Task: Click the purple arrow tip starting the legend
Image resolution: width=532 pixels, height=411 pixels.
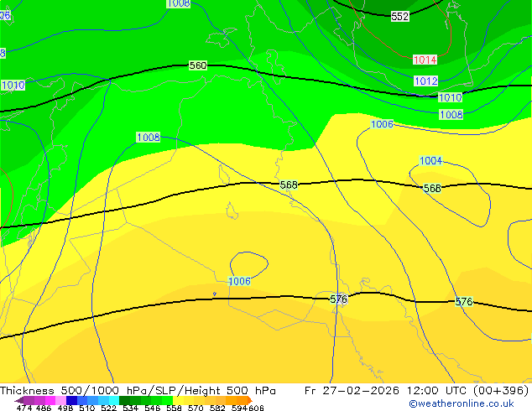Action: coord(18,401)
